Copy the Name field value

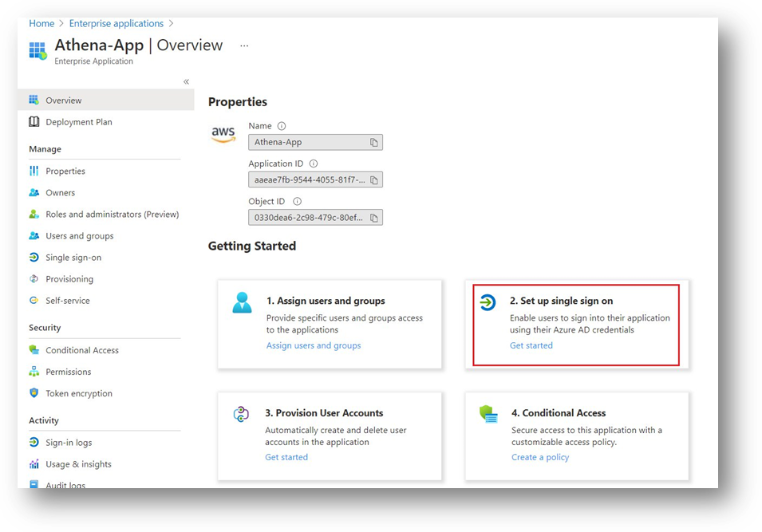[x=373, y=142]
